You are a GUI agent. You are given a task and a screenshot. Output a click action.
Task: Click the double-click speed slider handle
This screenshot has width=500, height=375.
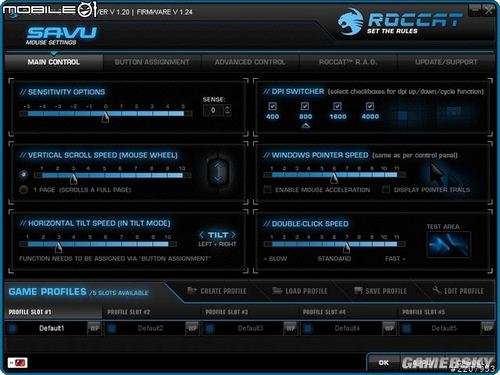pyautogui.click(x=347, y=247)
